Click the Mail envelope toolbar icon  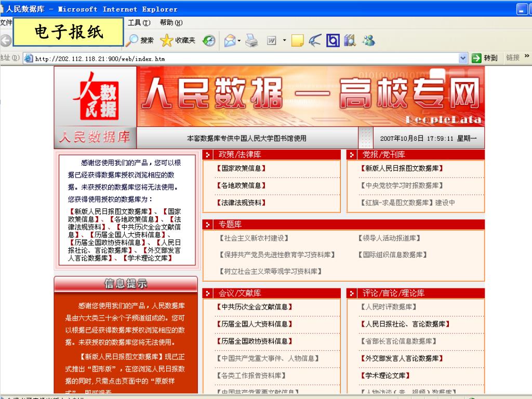pos(230,41)
